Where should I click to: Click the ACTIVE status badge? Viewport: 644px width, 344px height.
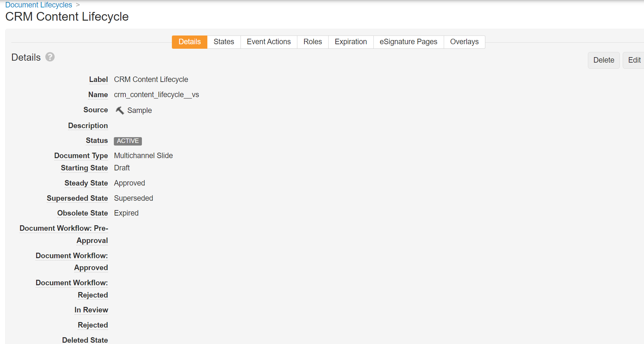click(128, 141)
